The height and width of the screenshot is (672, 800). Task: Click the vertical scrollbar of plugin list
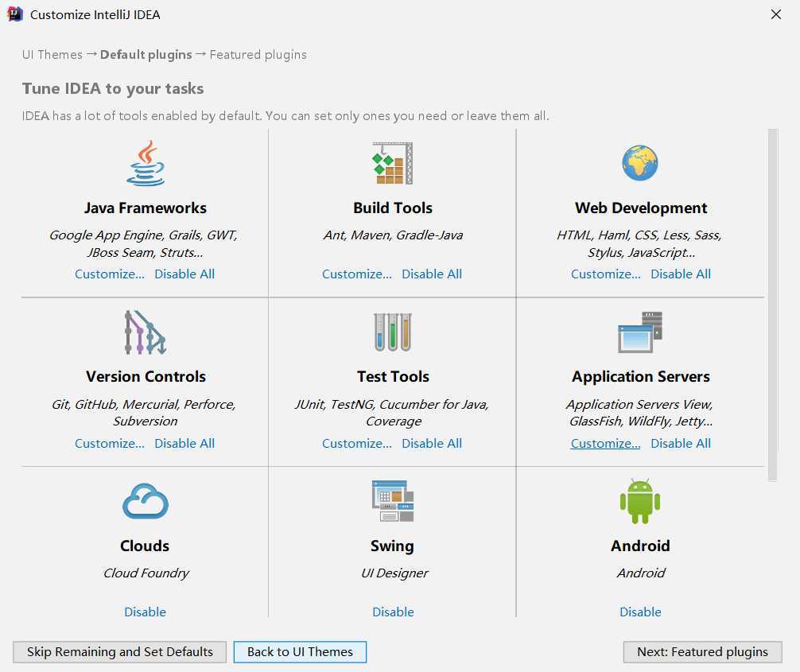(772, 305)
